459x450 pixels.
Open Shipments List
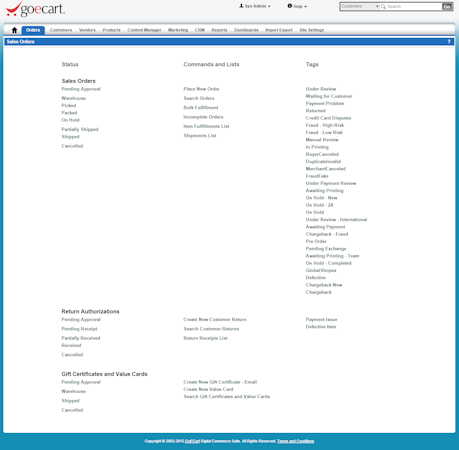point(200,136)
